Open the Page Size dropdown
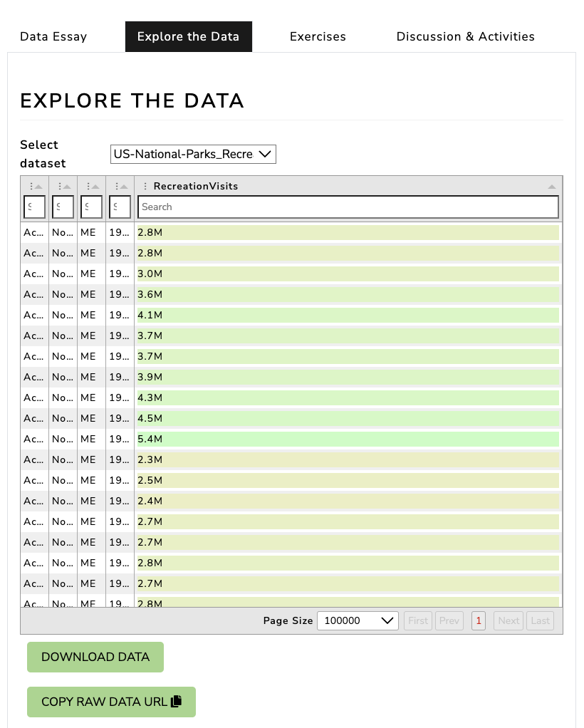 (357, 620)
